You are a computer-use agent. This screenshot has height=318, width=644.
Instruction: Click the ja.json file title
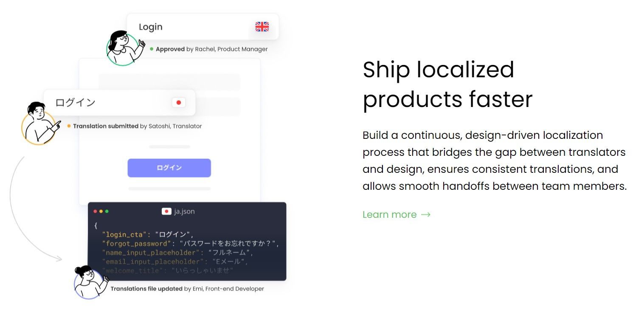184,211
